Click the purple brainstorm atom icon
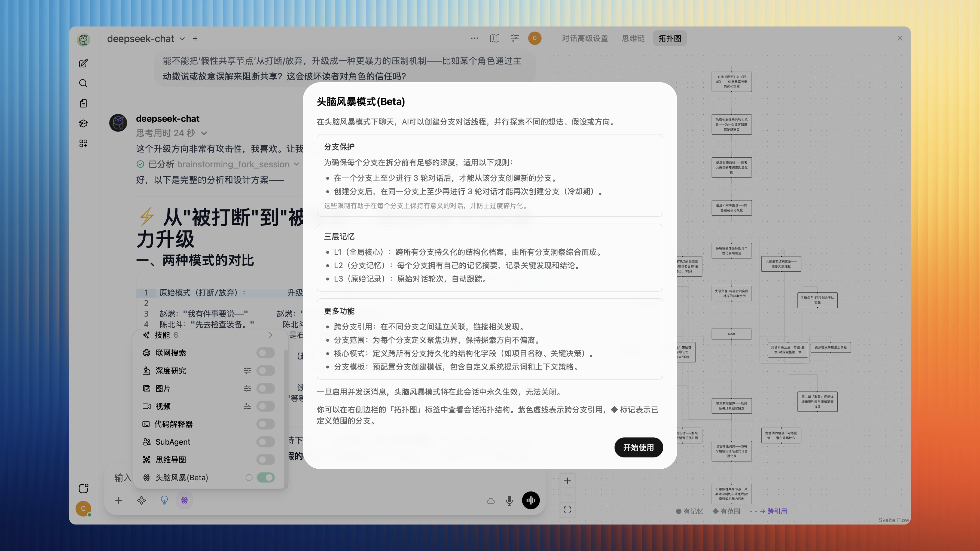The height and width of the screenshot is (551, 980). [185, 500]
